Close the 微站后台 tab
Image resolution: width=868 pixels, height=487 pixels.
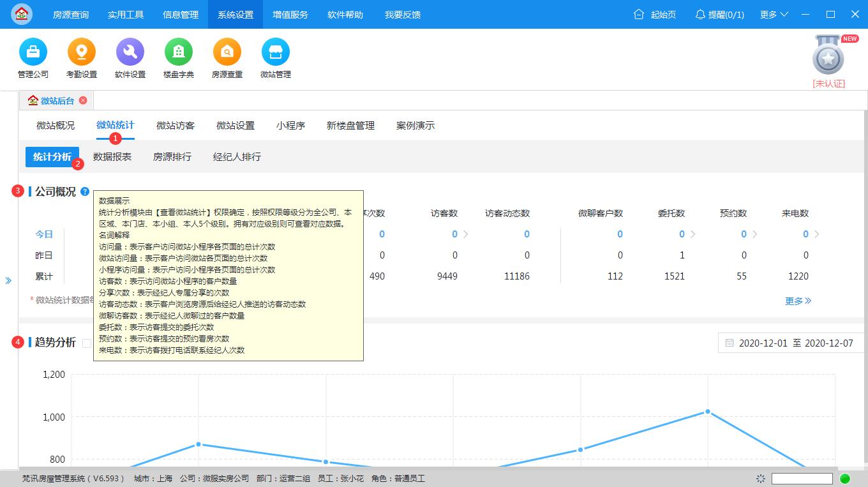point(83,100)
